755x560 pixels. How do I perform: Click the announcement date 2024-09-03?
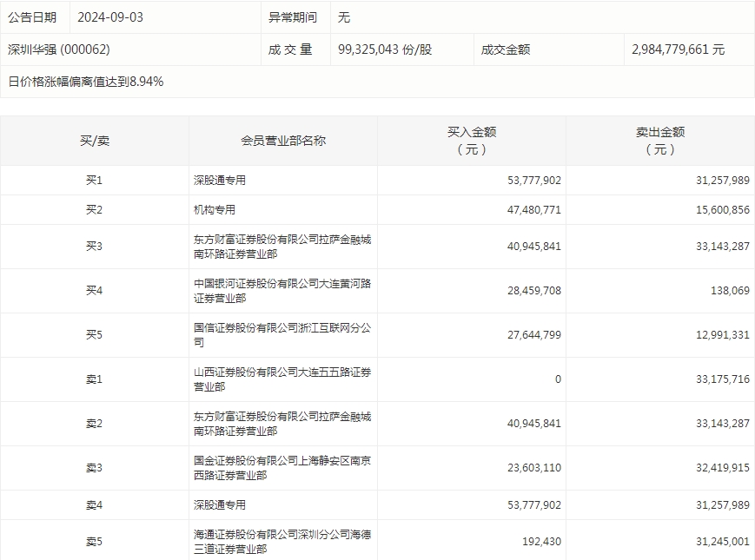click(110, 17)
